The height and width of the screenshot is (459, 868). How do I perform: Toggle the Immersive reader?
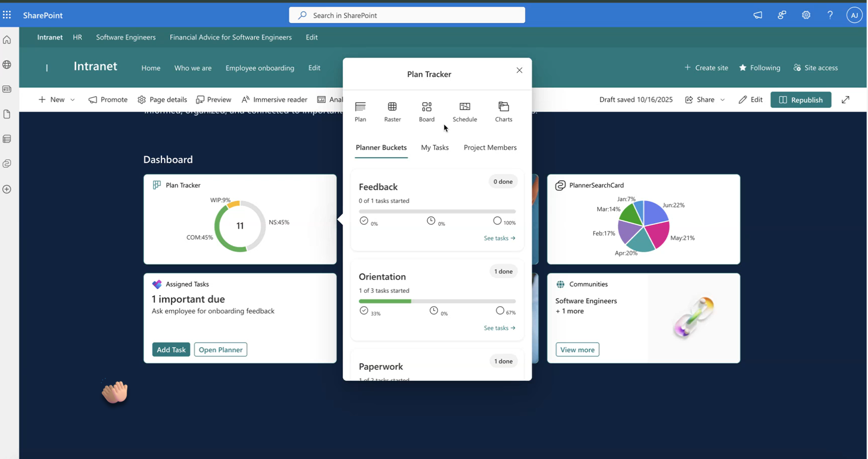pyautogui.click(x=274, y=100)
